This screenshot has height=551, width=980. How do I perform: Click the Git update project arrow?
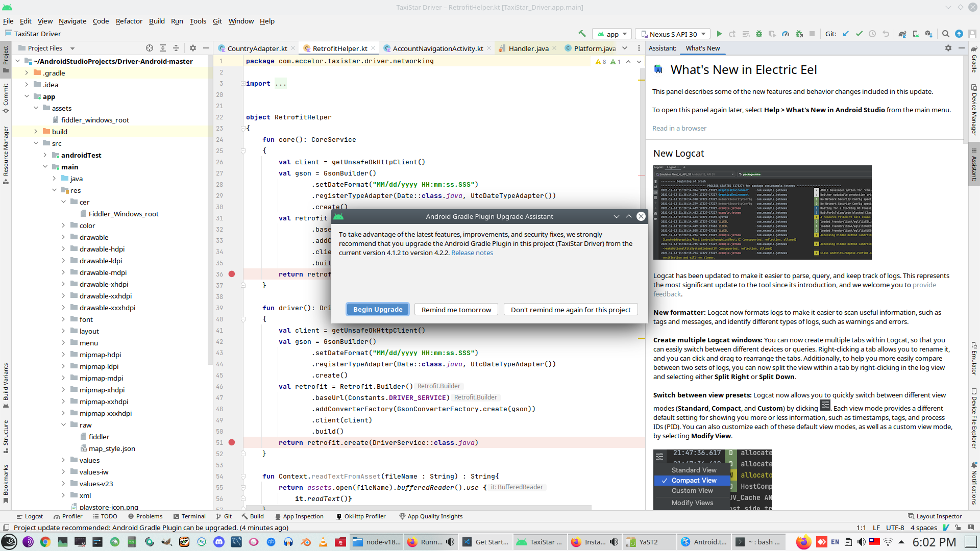[x=846, y=34]
